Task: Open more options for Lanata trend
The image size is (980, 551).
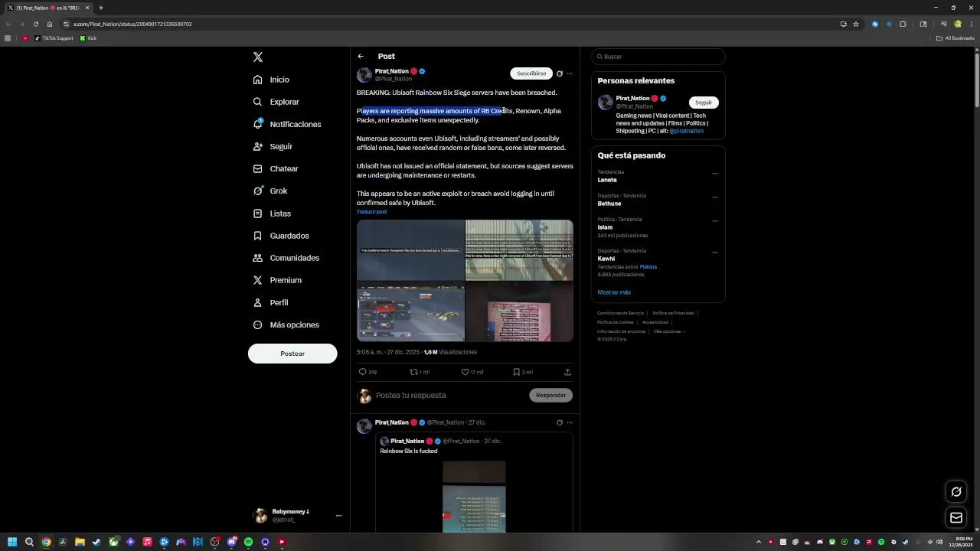Action: pyautogui.click(x=715, y=174)
